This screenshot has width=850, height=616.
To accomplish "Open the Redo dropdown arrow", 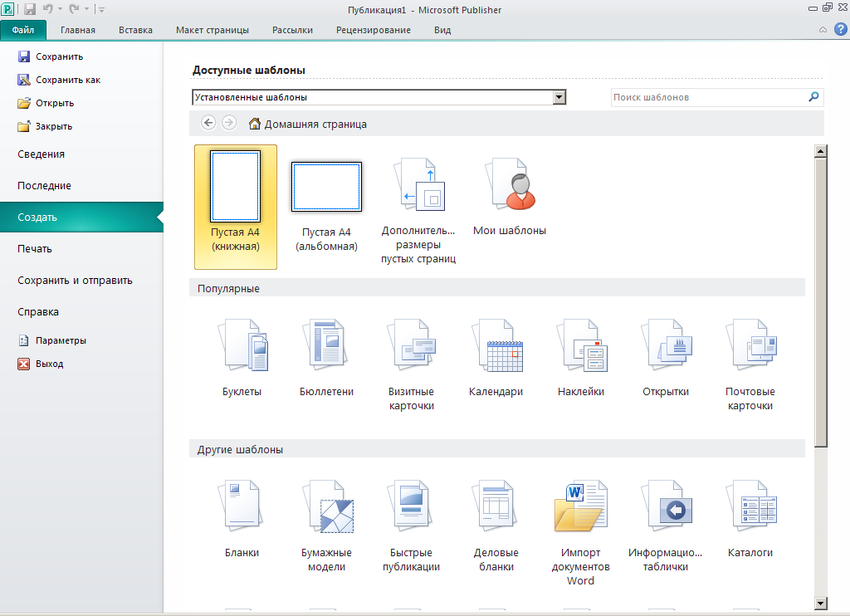I will click(86, 9).
